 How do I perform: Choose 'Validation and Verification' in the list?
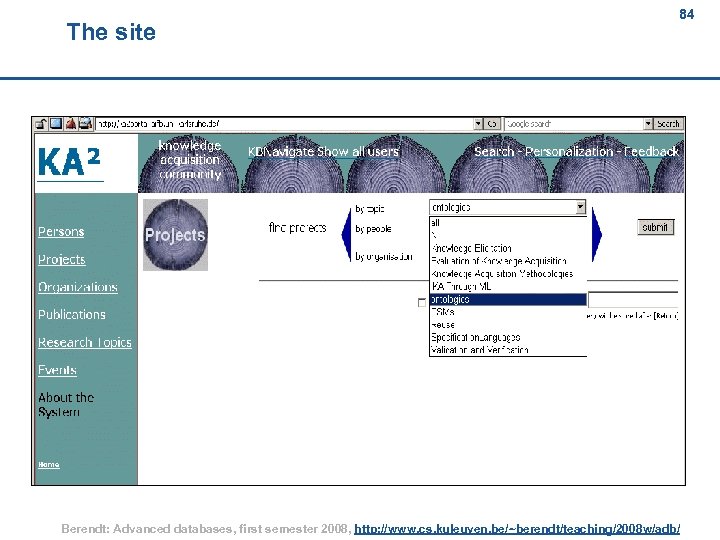coord(508,350)
